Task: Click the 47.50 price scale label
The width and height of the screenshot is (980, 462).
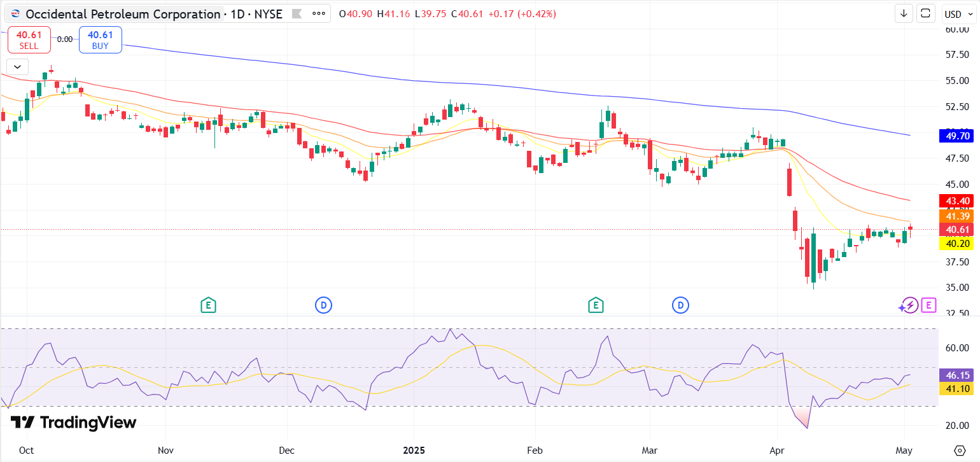Action: [x=957, y=158]
